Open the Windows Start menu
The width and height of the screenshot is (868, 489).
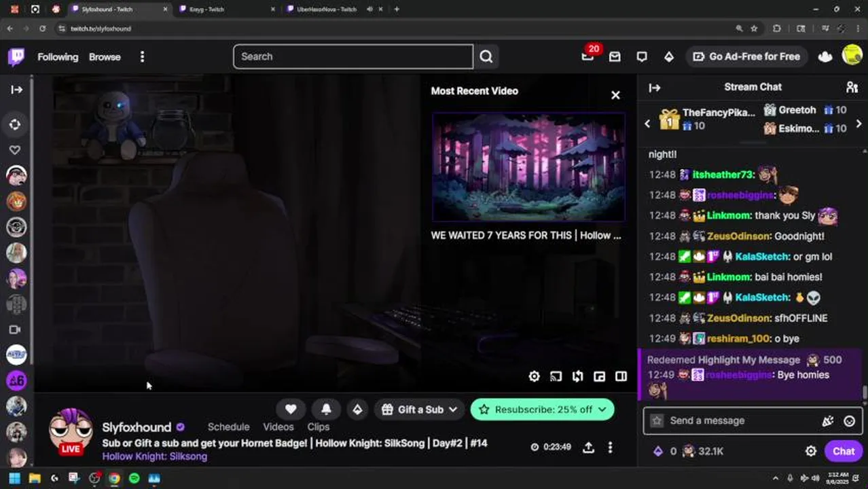pyautogui.click(x=14, y=478)
